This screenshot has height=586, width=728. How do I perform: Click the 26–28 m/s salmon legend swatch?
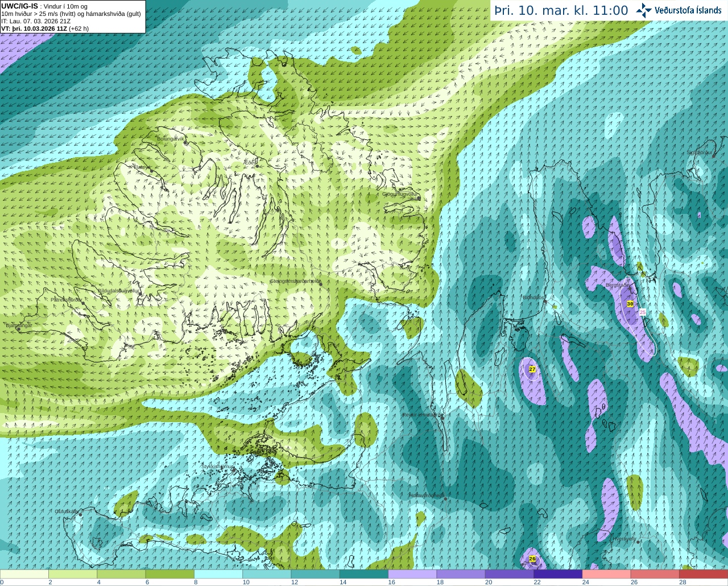[x=655, y=574]
